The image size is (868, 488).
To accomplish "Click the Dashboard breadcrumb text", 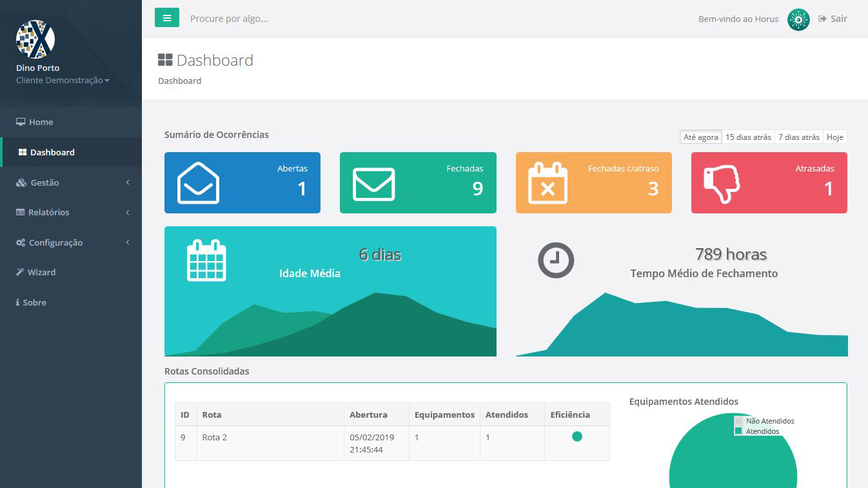I will [x=179, y=81].
